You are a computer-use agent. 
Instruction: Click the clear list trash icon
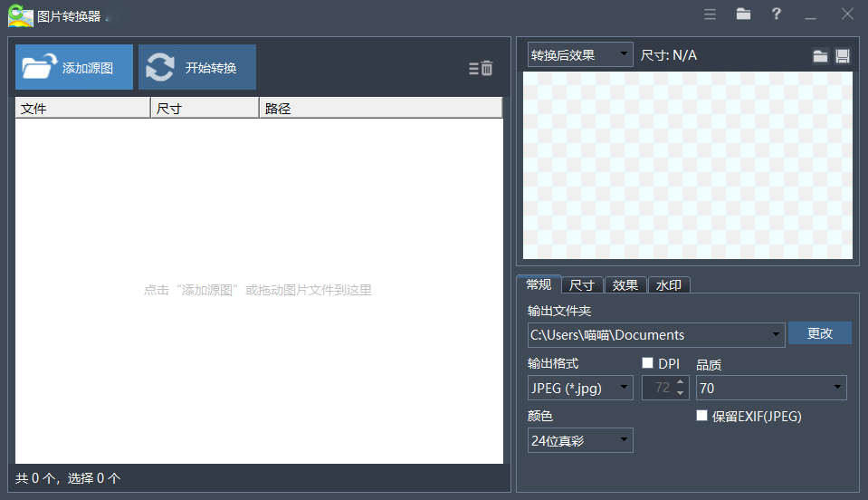click(x=482, y=68)
